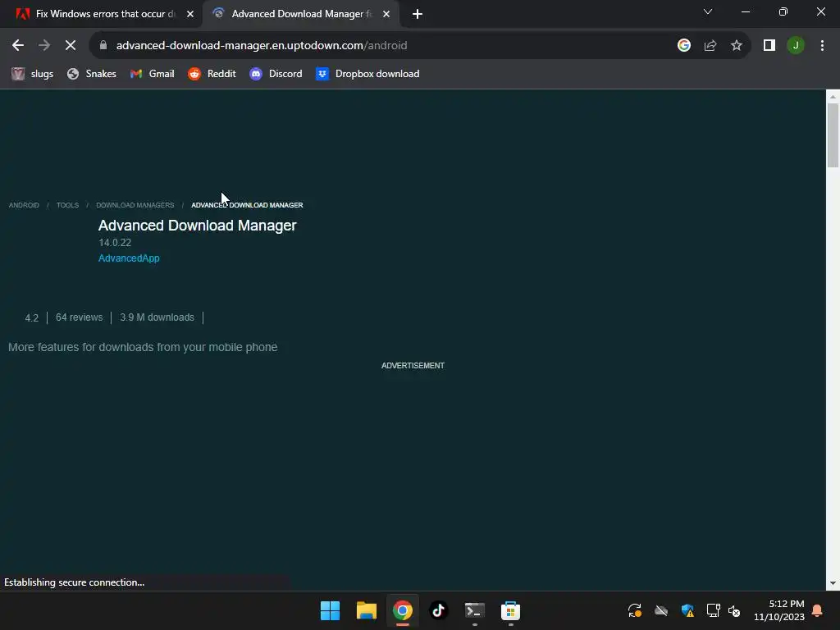Open the clock and date panel

(779, 610)
